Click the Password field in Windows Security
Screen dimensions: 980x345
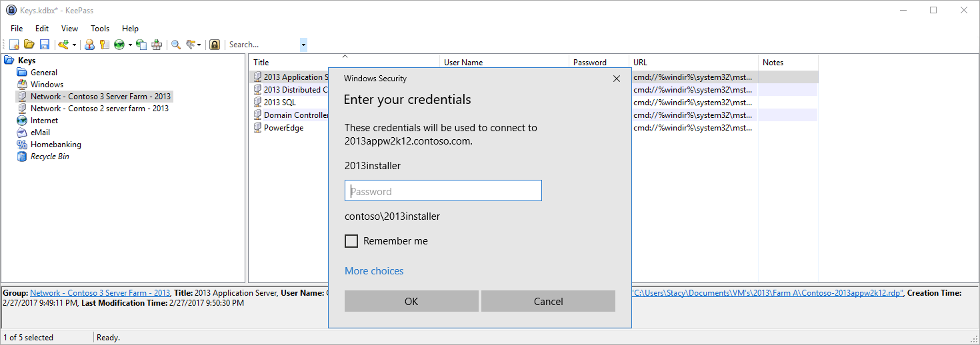tap(443, 191)
